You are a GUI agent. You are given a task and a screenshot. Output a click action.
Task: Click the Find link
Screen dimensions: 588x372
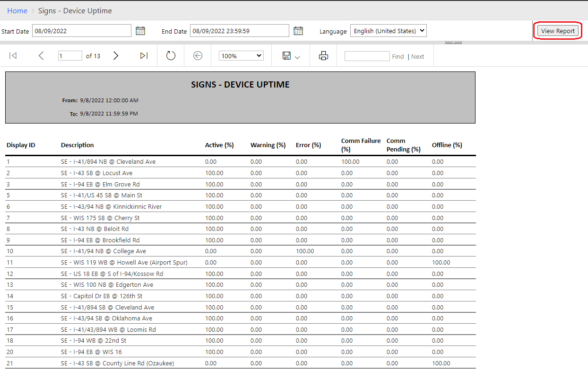[398, 56]
